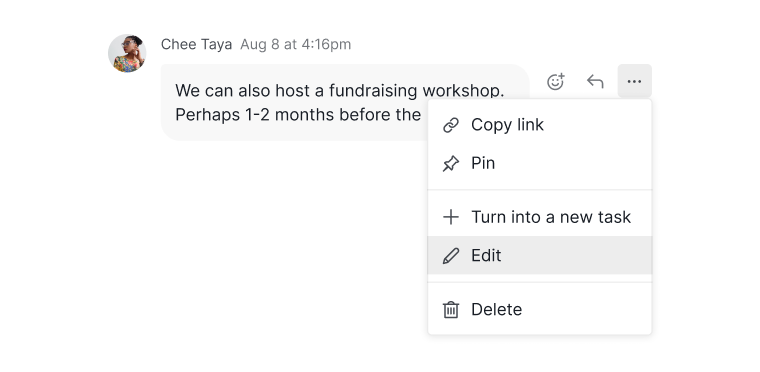The image size is (760, 372).
Task: Click the pencil icon next to Edit
Action: 451,256
